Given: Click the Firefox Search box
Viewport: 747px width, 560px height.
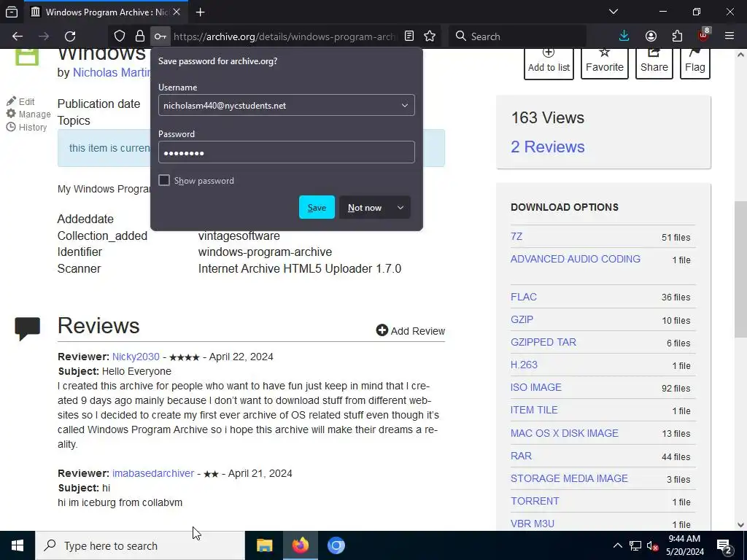Looking at the screenshot, I should 517,36.
